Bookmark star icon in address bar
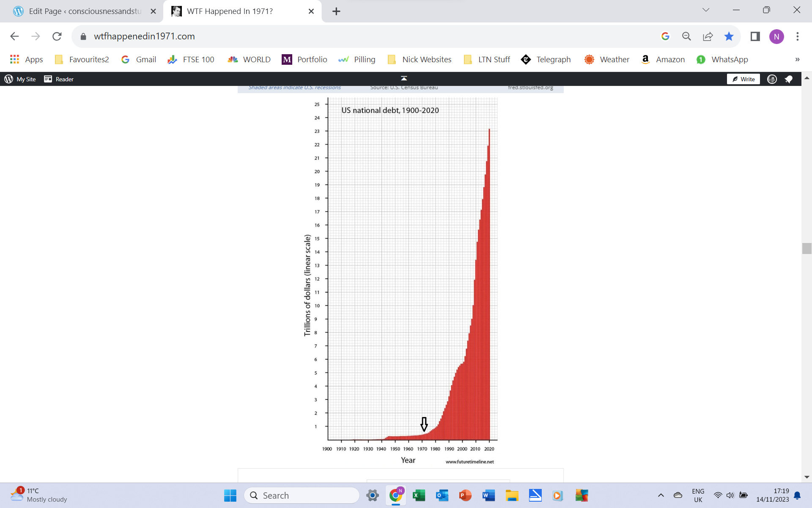 coord(729,36)
